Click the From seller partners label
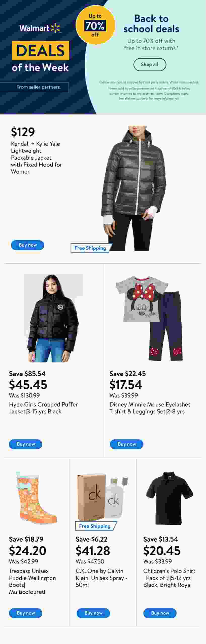This screenshot has width=206, height=644. (x=38, y=87)
